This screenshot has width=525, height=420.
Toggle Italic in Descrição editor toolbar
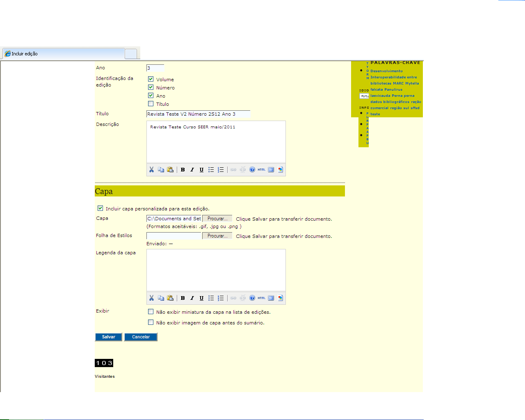(x=192, y=170)
